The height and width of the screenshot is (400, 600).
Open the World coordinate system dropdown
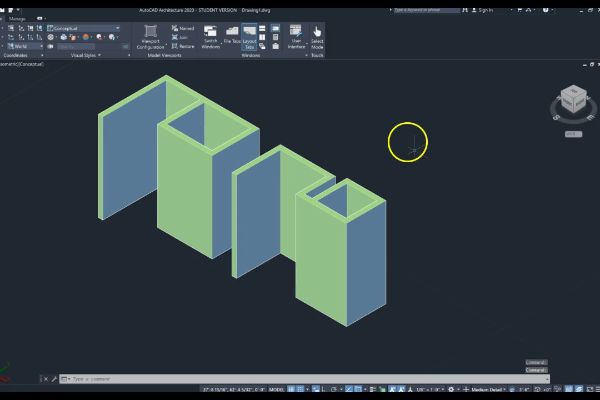click(x=28, y=46)
